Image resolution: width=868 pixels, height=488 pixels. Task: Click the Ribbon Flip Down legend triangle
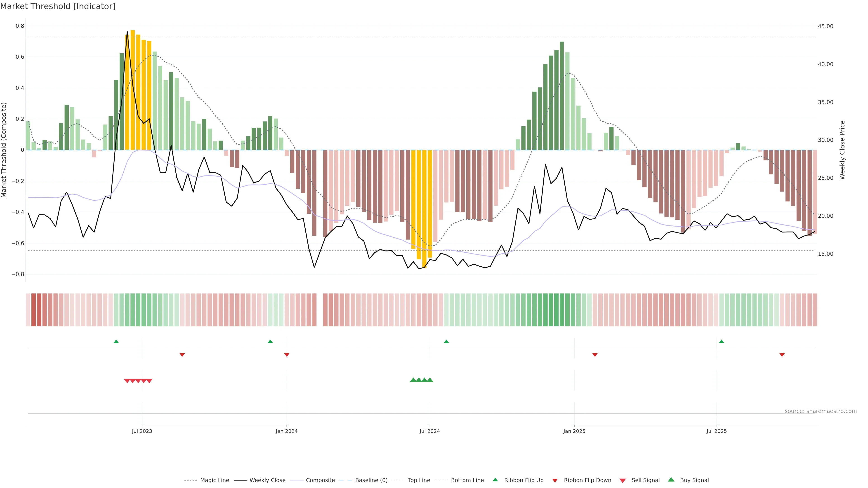pyautogui.click(x=555, y=480)
